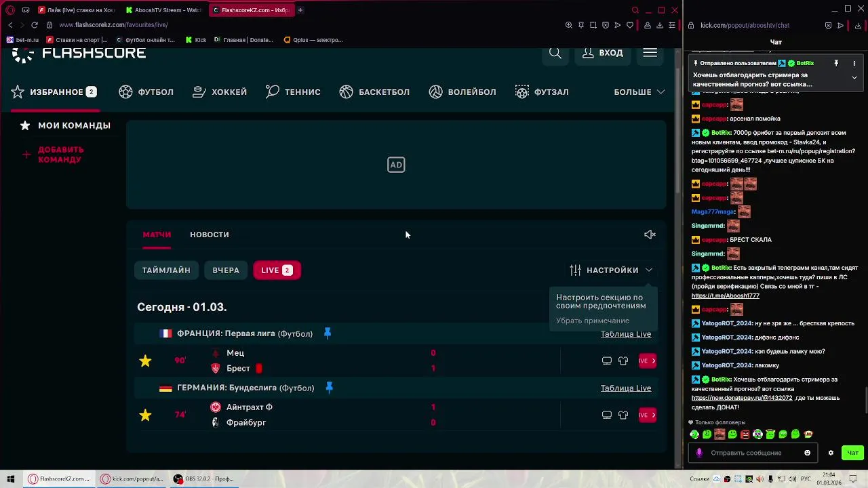This screenshot has width=868, height=488.
Task: Remove Айнтрахт–Фрайбург match from favourites star
Action: pos(145,415)
